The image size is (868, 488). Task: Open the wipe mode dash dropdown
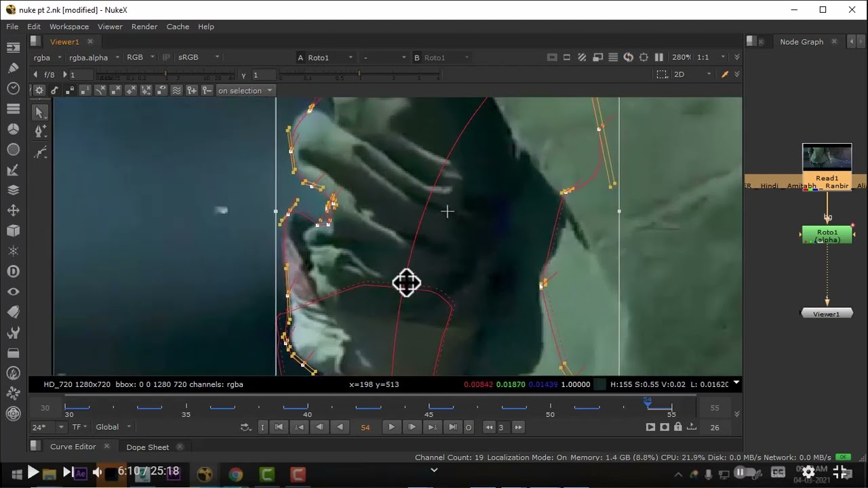coord(384,58)
